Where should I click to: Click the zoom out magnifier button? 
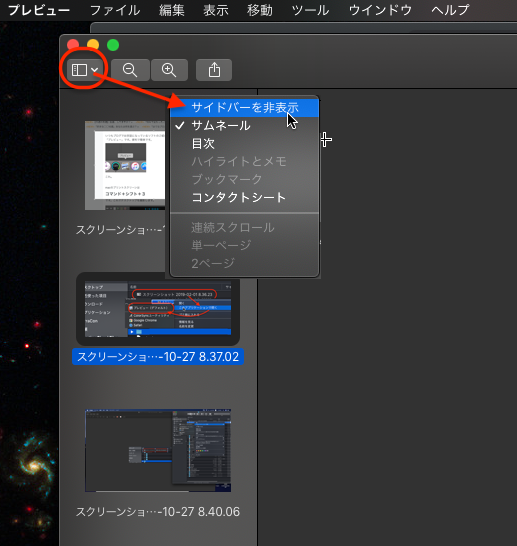[130, 70]
